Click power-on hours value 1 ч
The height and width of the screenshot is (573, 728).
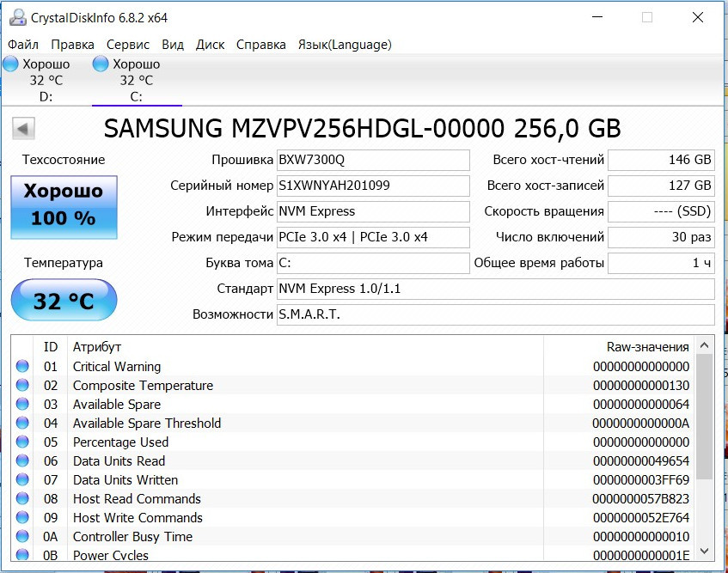point(661,263)
